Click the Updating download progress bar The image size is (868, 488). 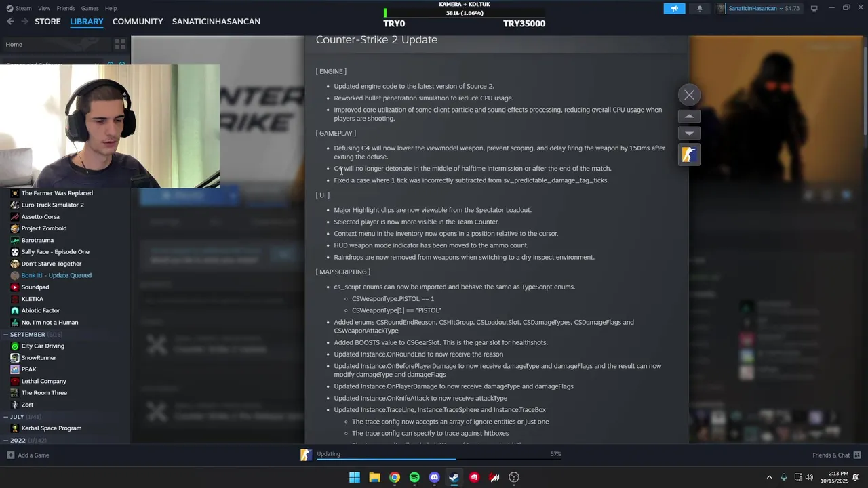tap(439, 459)
